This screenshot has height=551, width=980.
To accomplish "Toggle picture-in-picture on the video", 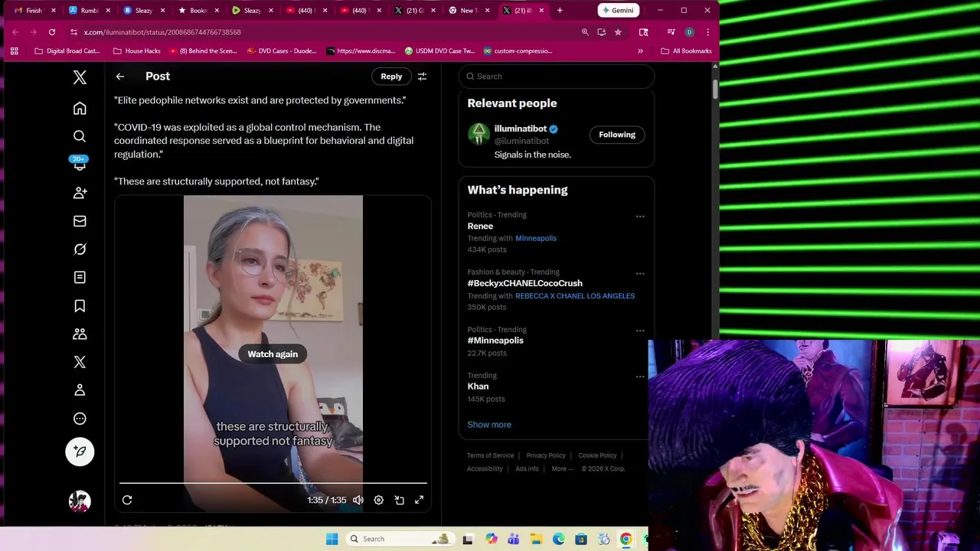I will (x=399, y=500).
